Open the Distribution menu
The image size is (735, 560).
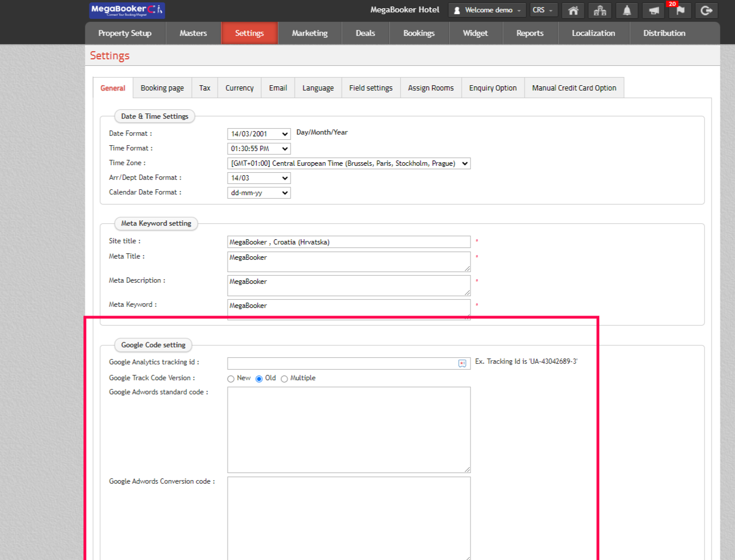(664, 33)
